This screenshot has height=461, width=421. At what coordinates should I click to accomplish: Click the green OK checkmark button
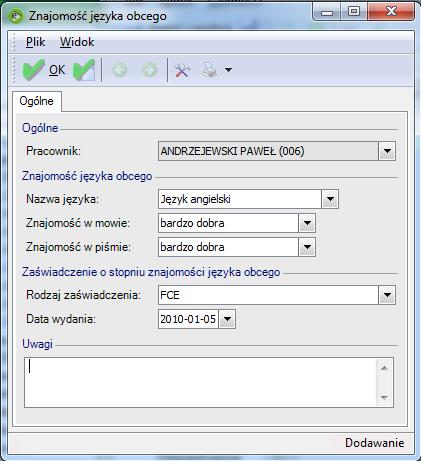pyautogui.click(x=44, y=69)
